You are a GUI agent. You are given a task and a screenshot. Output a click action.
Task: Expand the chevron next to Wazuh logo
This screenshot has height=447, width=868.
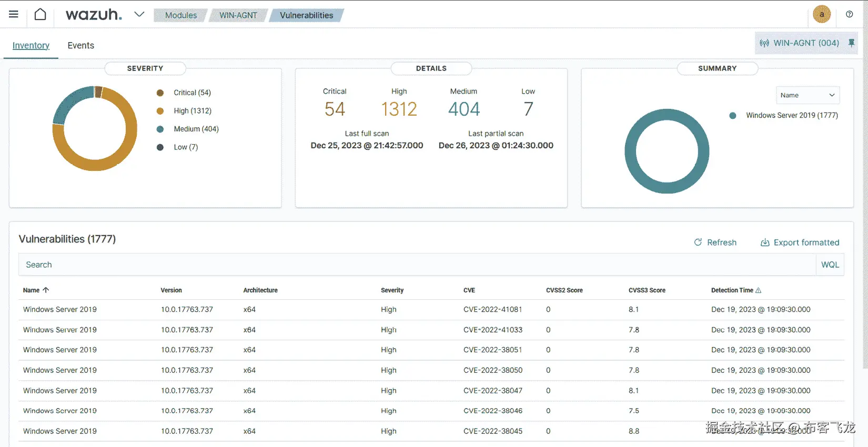pos(139,14)
